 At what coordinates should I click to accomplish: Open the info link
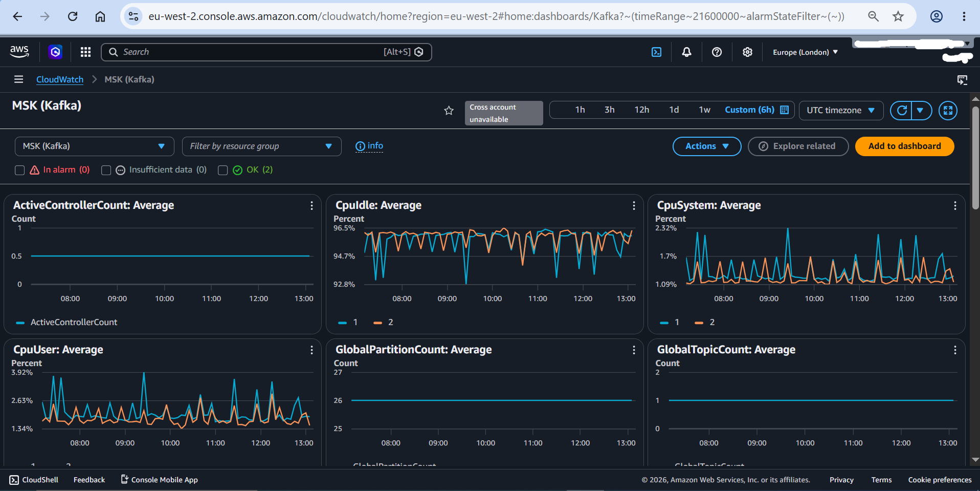pos(369,146)
